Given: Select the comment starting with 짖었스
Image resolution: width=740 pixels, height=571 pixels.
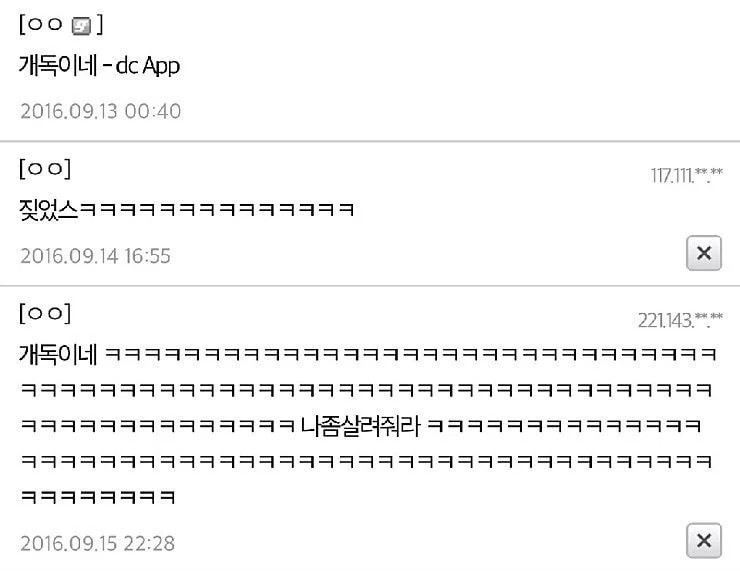Looking at the screenshot, I should [x=186, y=210].
